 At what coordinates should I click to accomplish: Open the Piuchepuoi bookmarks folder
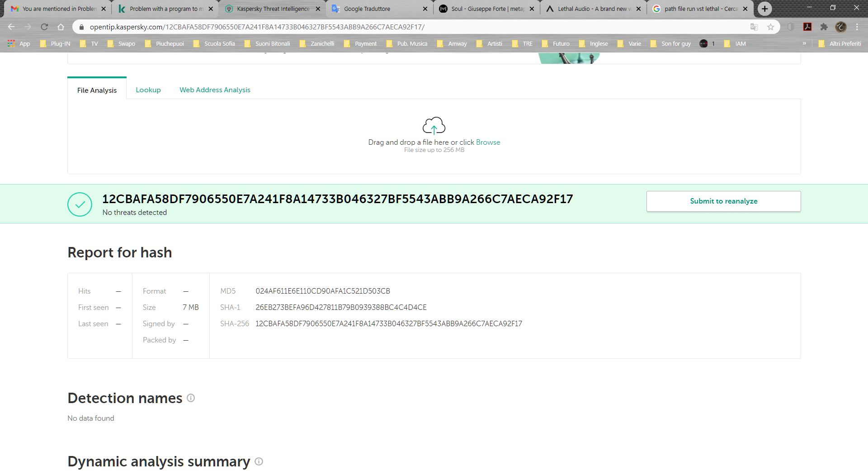(x=165, y=43)
